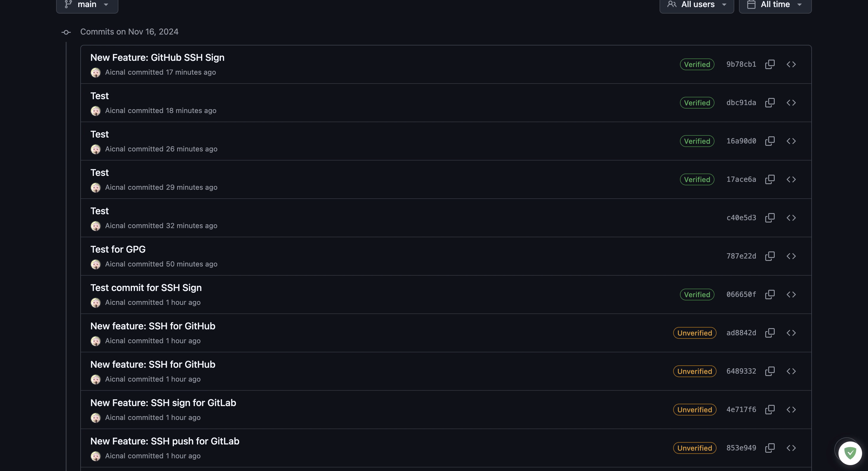
Task: Click the green shield extension icon
Action: (x=850, y=453)
